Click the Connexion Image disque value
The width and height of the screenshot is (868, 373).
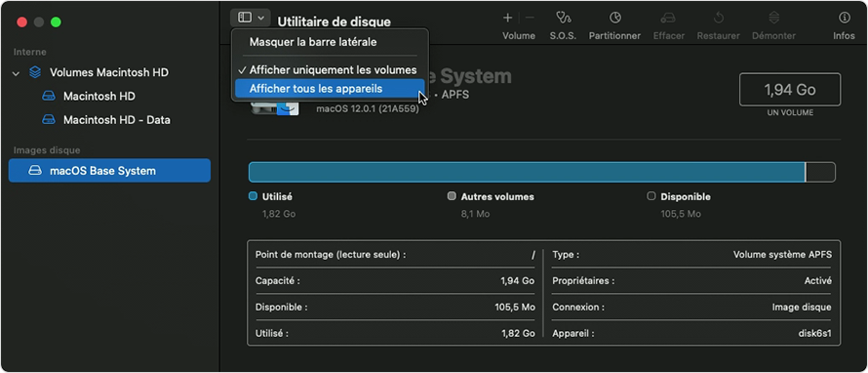tap(802, 307)
